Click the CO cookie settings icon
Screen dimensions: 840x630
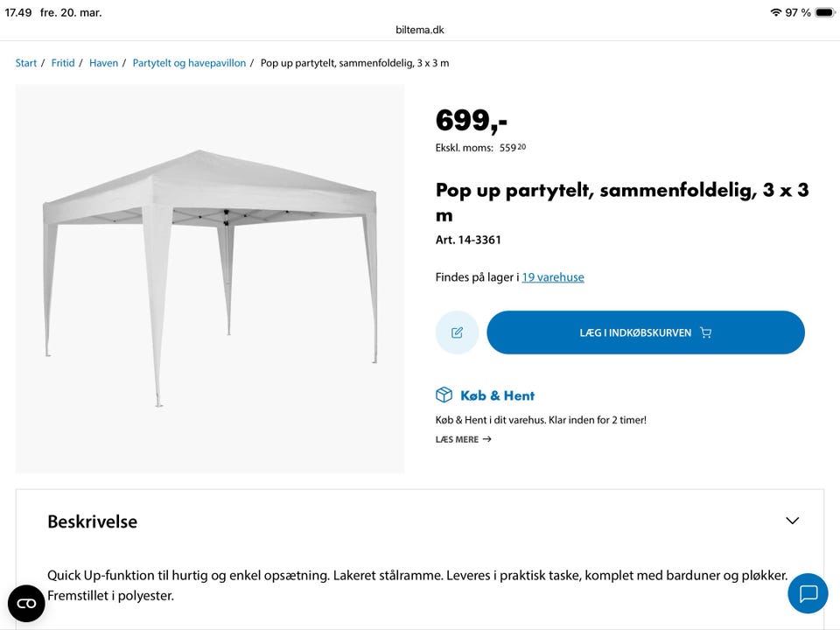26,604
